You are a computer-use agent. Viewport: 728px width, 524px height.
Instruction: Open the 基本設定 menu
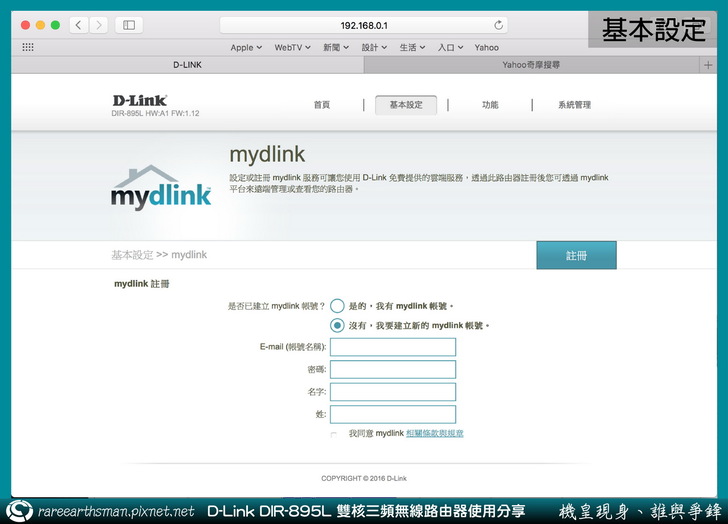tap(406, 105)
